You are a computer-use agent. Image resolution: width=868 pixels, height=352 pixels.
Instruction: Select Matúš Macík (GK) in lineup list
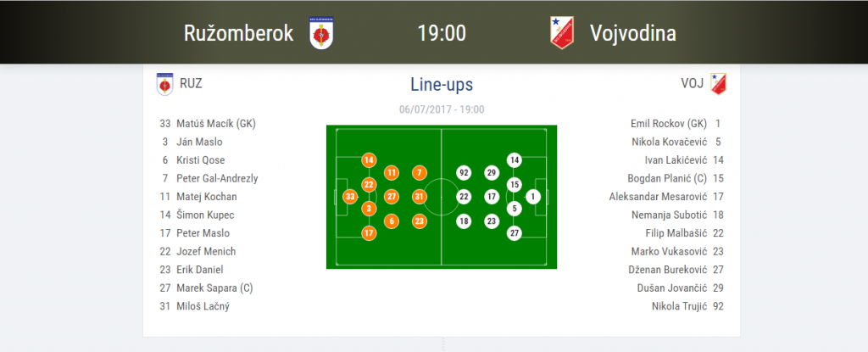point(215,123)
